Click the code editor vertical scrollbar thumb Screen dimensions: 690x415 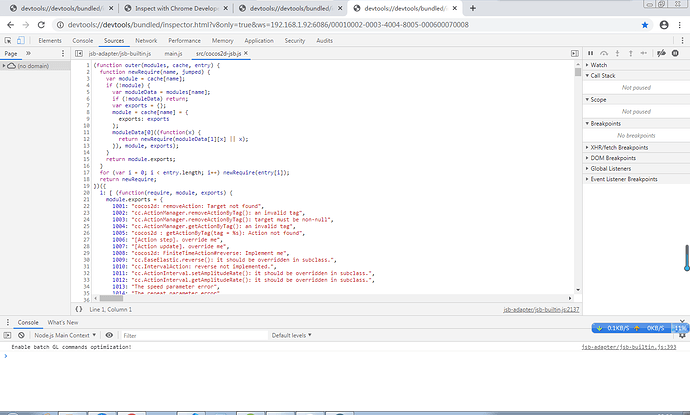point(578,73)
